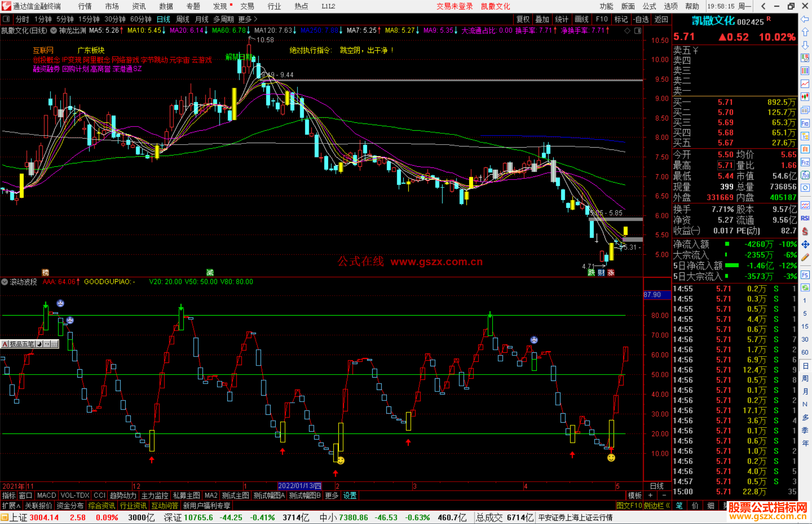
Task: Open the trend line chart sidebar icon
Action: click(x=805, y=83)
